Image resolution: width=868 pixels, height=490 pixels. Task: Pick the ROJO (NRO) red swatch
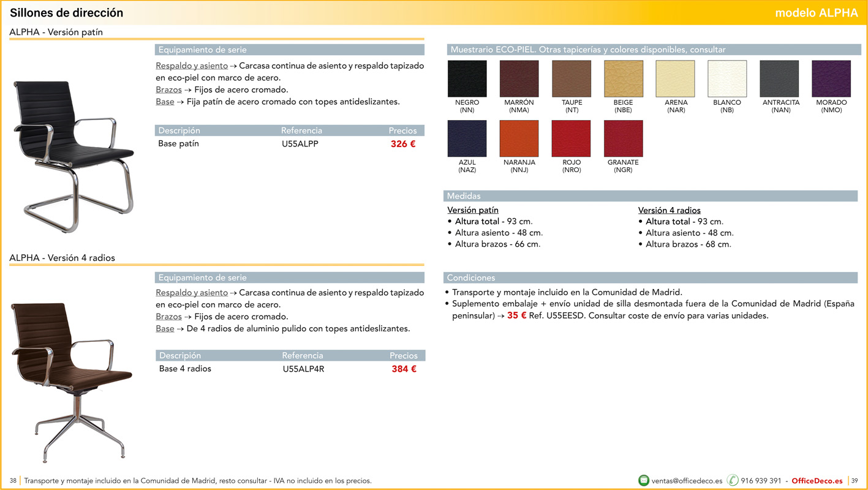tap(572, 138)
